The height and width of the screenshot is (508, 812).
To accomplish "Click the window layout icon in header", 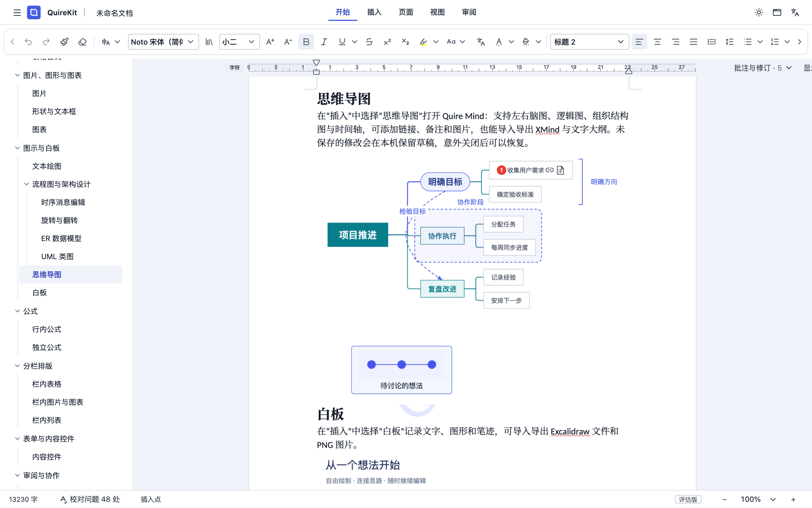I will tap(777, 13).
